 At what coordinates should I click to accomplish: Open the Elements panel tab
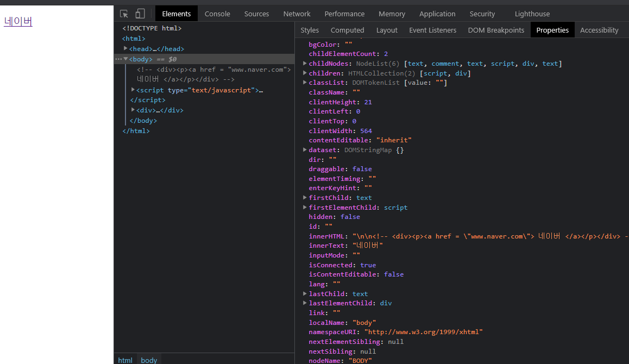tap(176, 14)
